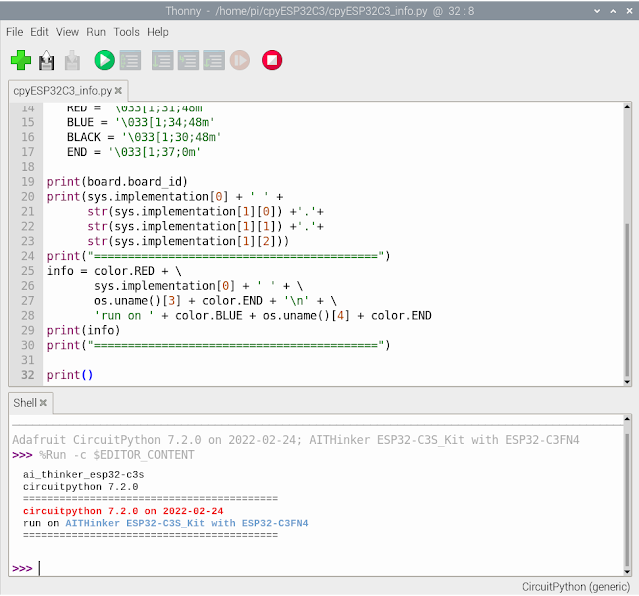Click the print(board.board_id) code line

pos(117,181)
